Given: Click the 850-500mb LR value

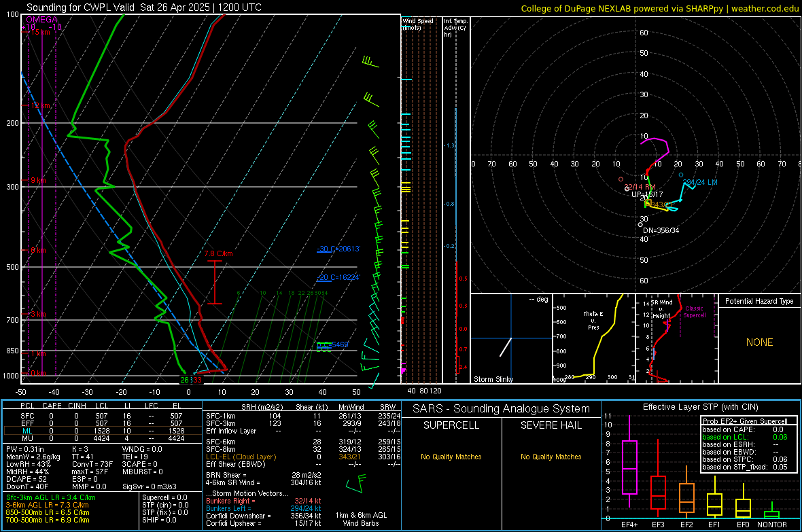Looking at the screenshot, I should pyautogui.click(x=48, y=512).
